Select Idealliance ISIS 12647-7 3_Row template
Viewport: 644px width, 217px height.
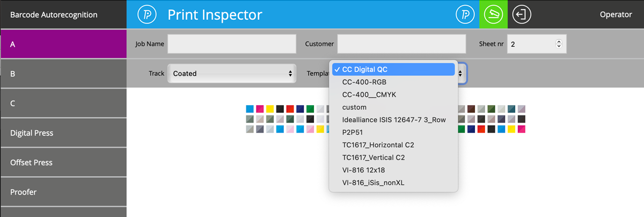click(x=393, y=120)
